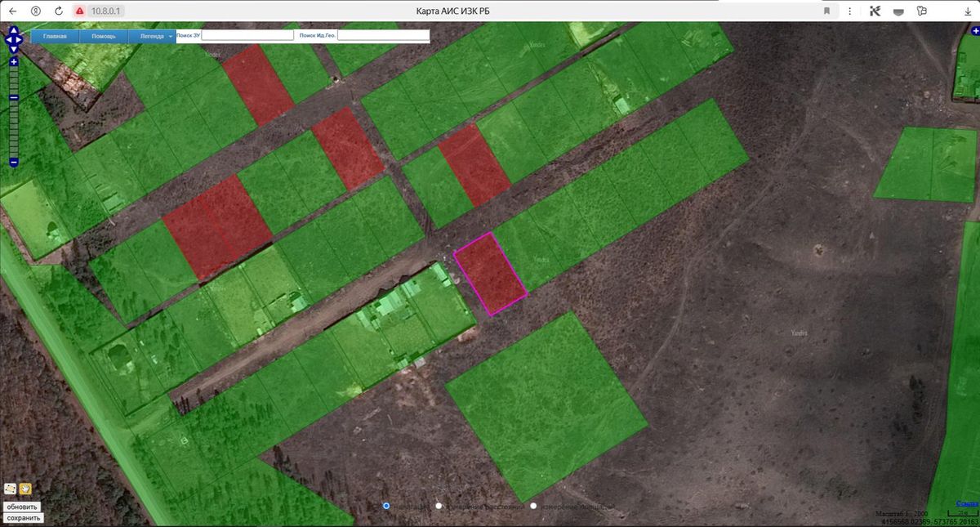Viewport: 980px width, 527px height.
Task: Select the measure area radio button
Action: [533, 507]
